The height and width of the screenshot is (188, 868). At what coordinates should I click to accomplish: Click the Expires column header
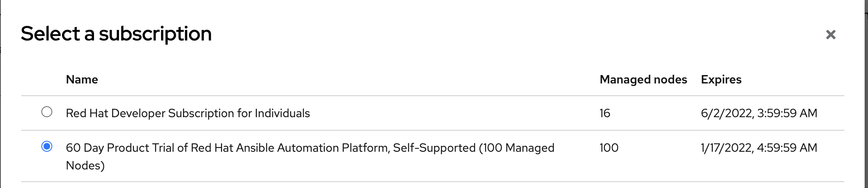coord(721,80)
